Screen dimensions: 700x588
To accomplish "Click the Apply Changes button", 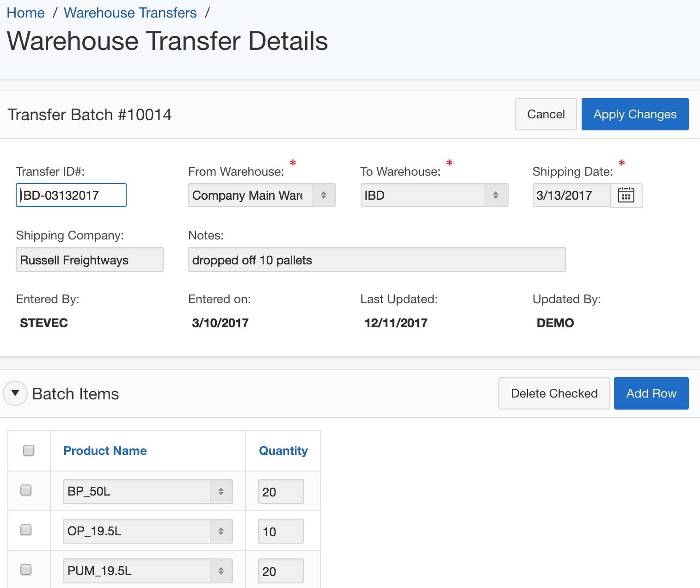I will point(635,114).
